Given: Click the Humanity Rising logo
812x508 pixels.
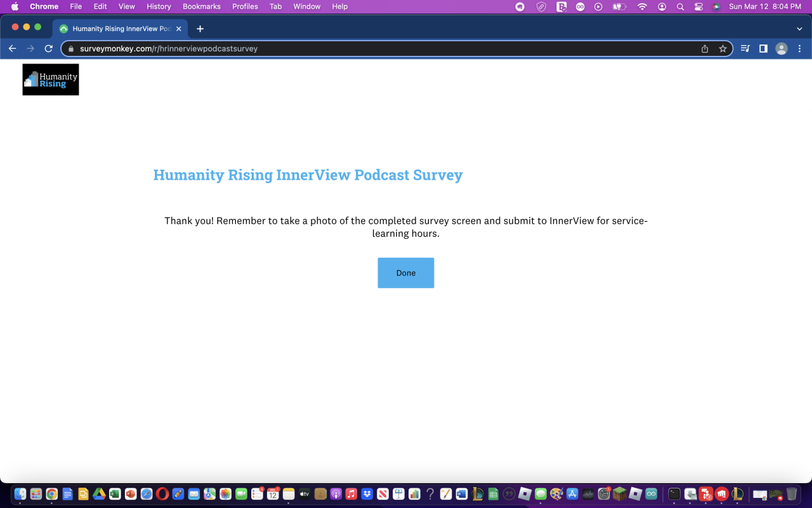Looking at the screenshot, I should point(51,79).
